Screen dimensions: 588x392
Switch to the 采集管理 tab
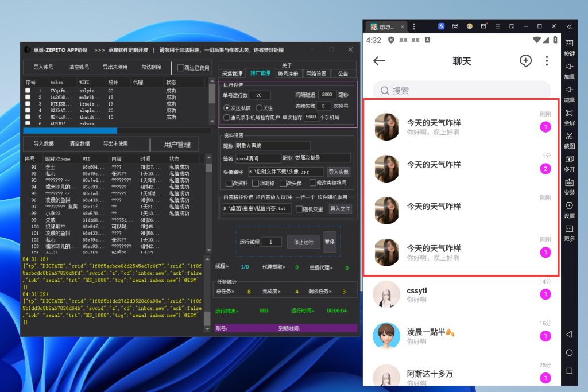(x=232, y=74)
